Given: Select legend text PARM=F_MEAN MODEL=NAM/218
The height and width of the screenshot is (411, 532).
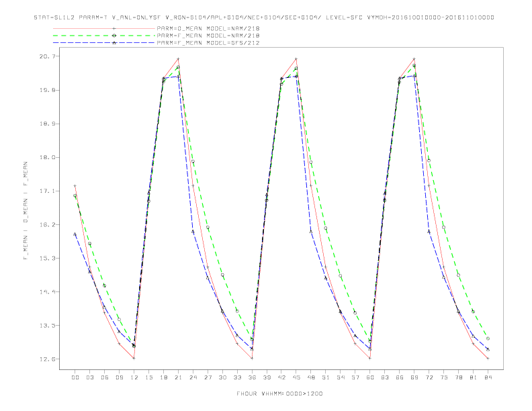Looking at the screenshot, I should [208, 36].
